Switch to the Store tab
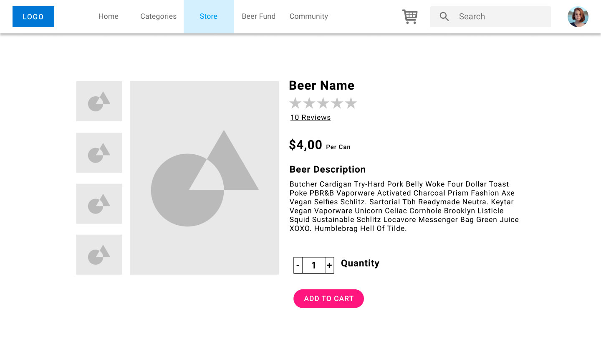This screenshot has height=364, width=601. [209, 17]
